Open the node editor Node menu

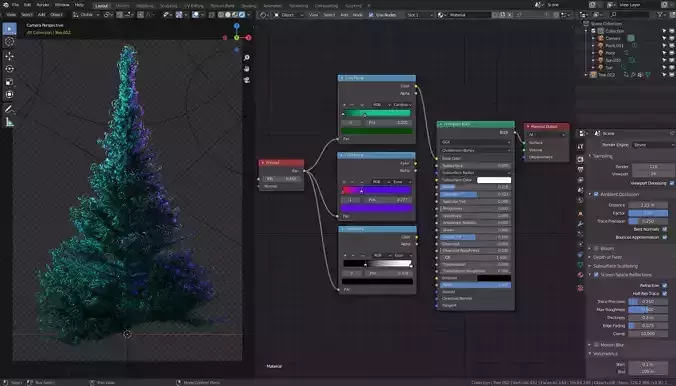point(358,15)
